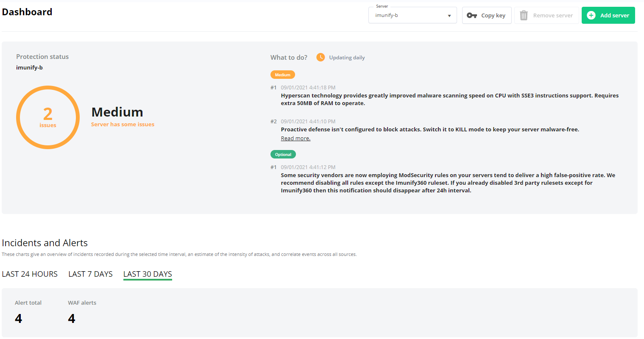
Task: Select the LAST 7 DAYS tab
Action: (90, 274)
